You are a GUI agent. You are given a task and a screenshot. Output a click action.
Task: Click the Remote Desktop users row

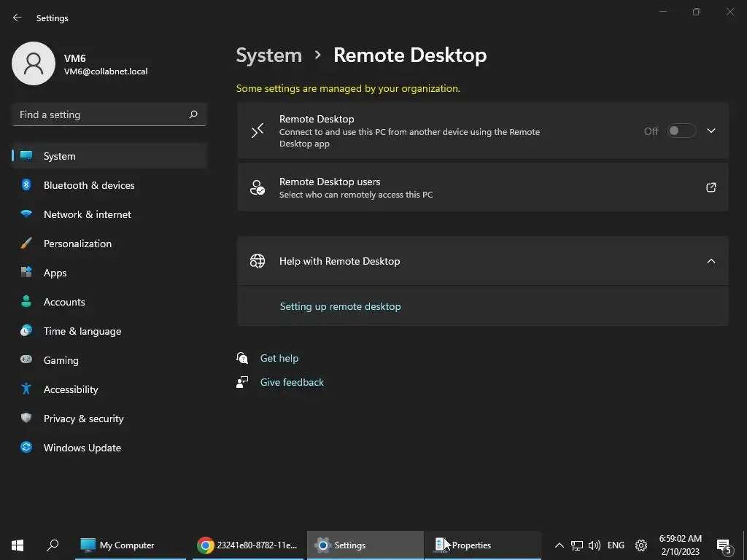[x=483, y=187]
